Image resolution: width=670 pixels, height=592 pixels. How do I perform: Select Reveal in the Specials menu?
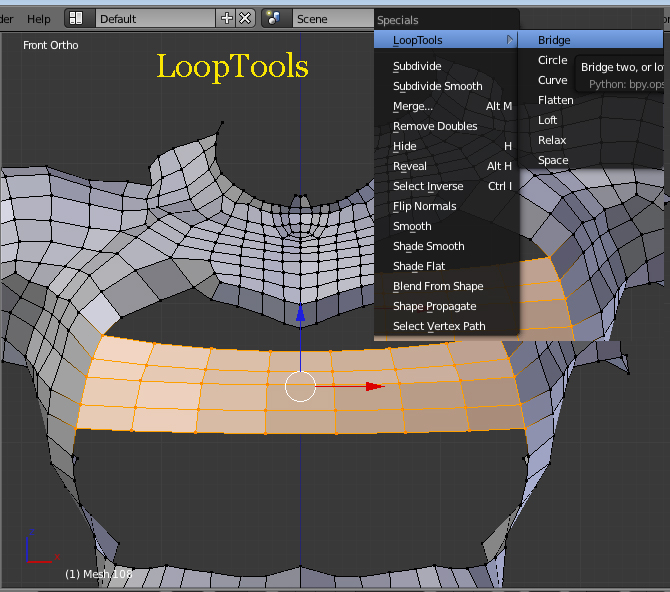[x=446, y=166]
